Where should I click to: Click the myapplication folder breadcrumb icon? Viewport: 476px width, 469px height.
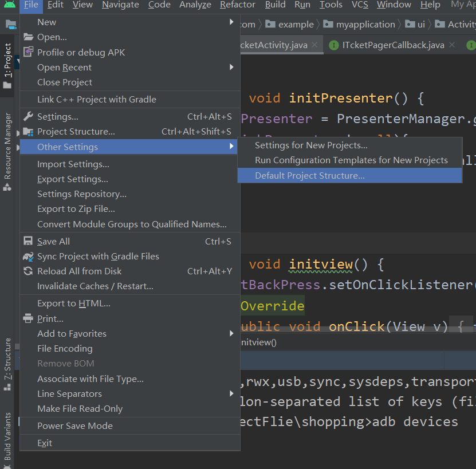pyautogui.click(x=328, y=24)
